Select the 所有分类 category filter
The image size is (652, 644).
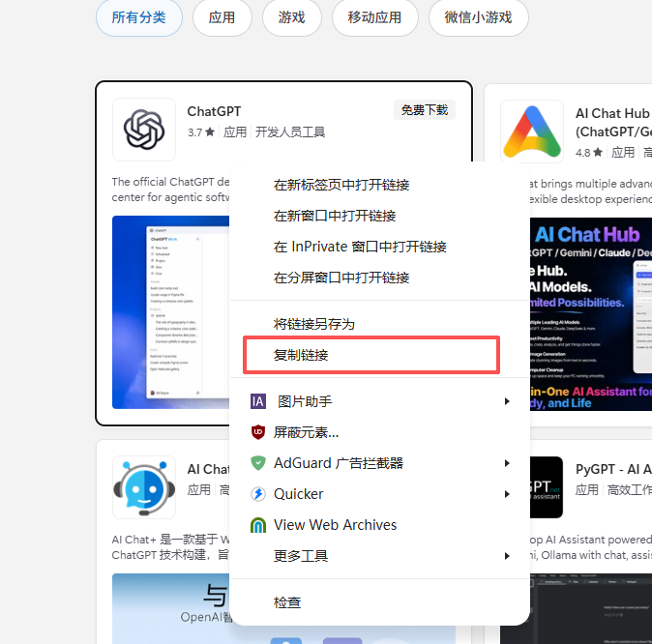click(x=139, y=17)
